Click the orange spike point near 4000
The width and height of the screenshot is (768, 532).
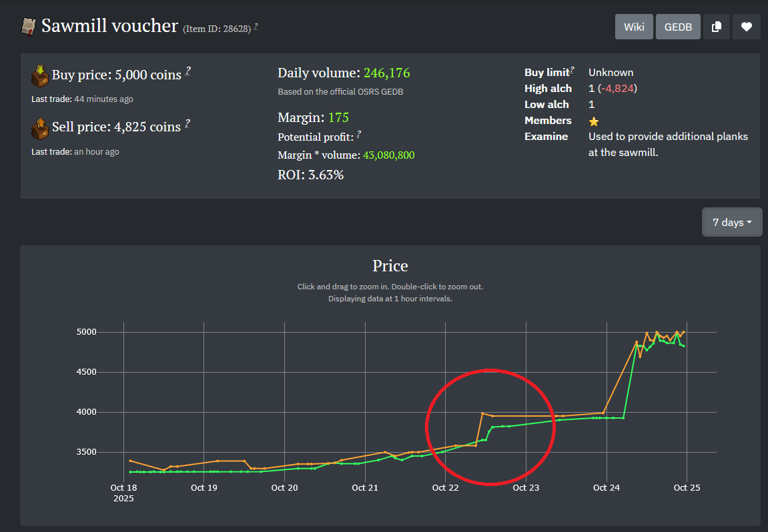coord(482,413)
